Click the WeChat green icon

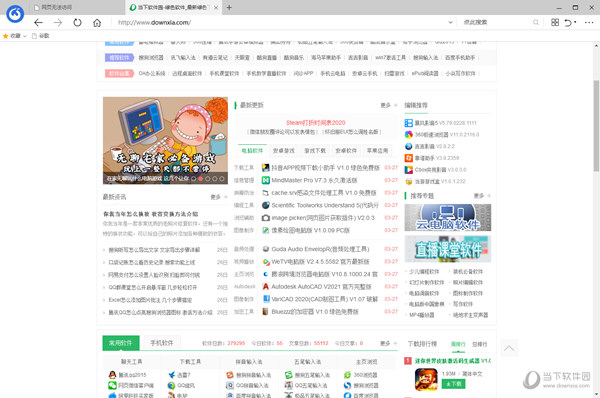[112, 385]
